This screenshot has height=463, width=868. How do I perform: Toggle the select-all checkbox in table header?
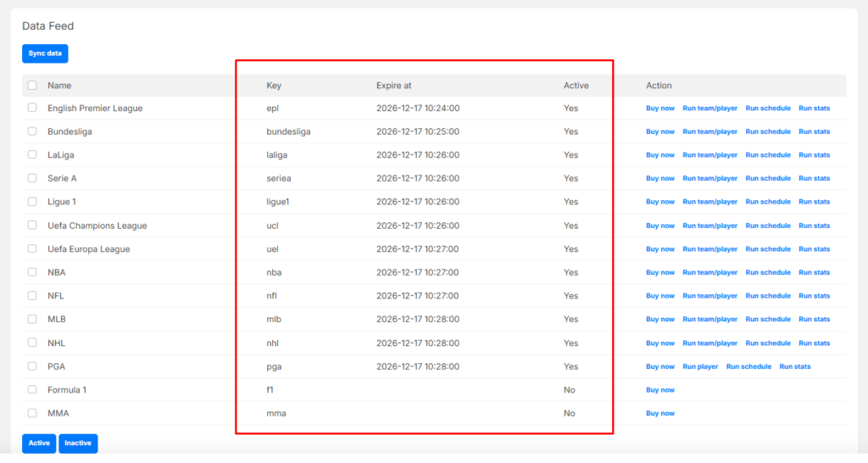[x=32, y=86]
